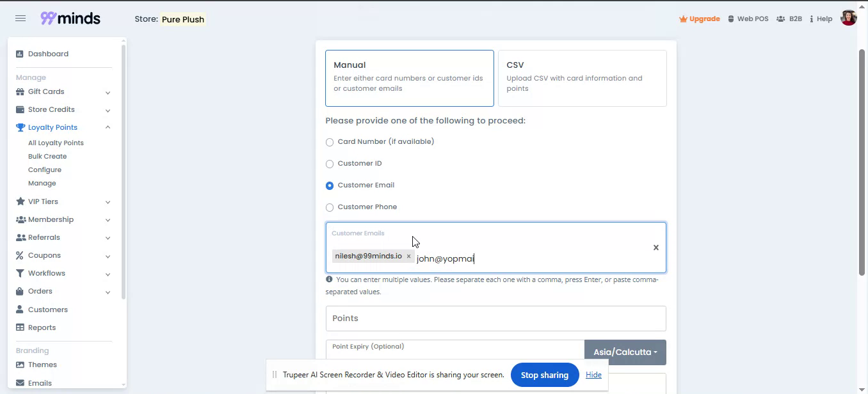Expand the Orders menu chevron
The height and width of the screenshot is (394, 868).
108,292
